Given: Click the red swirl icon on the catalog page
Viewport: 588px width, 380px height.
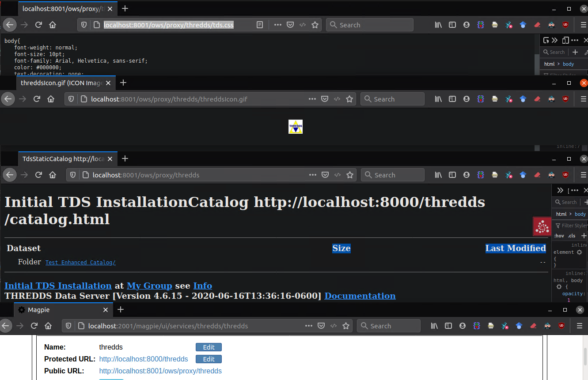Looking at the screenshot, I should [x=542, y=226].
